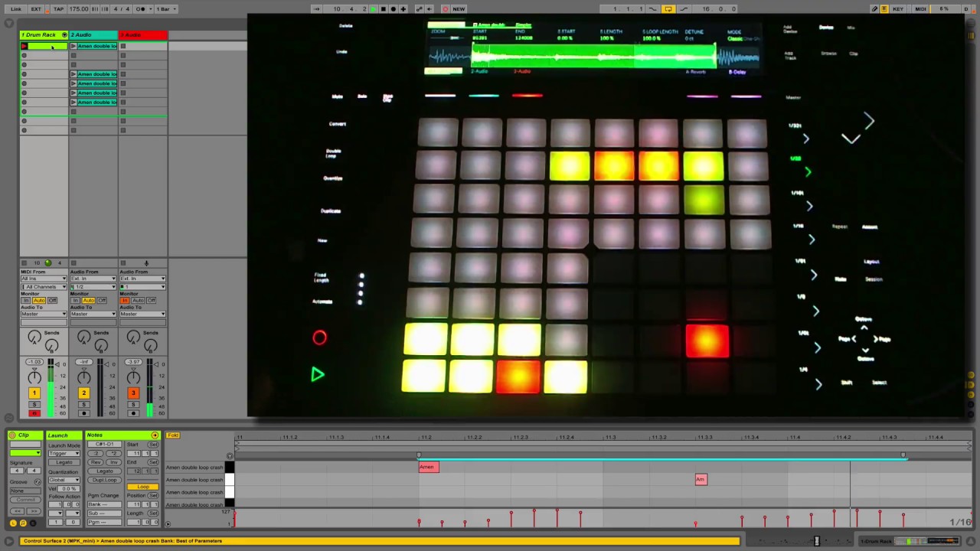Toggle the Launch box show button L

[x=13, y=523]
